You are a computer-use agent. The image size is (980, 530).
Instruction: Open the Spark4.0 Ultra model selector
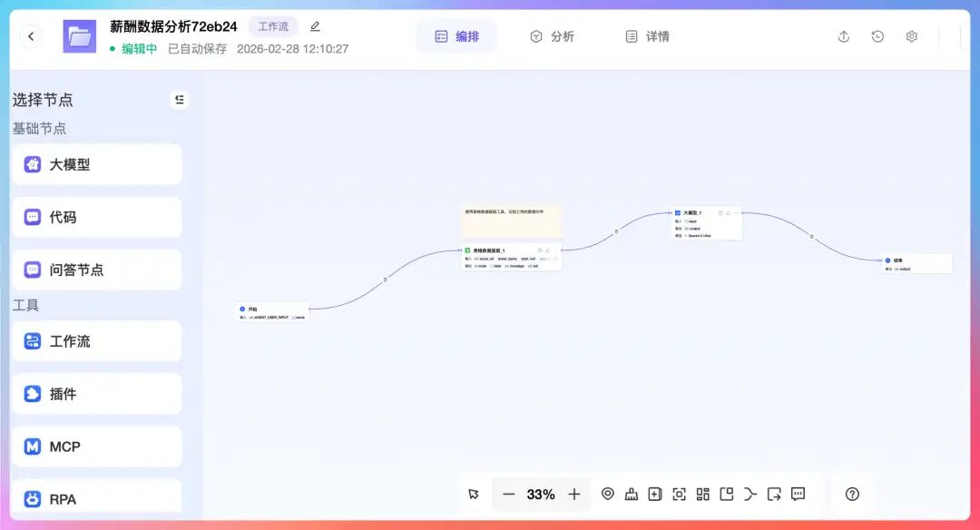(701, 236)
